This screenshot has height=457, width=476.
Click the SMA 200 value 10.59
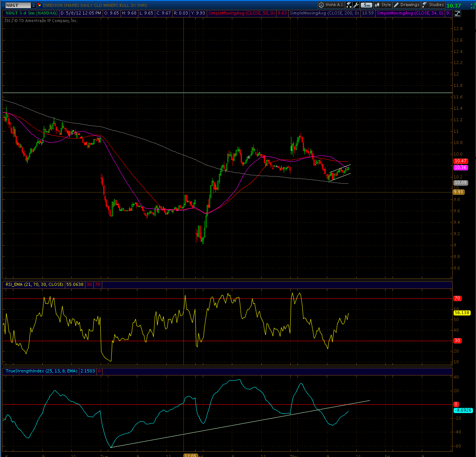click(x=368, y=13)
